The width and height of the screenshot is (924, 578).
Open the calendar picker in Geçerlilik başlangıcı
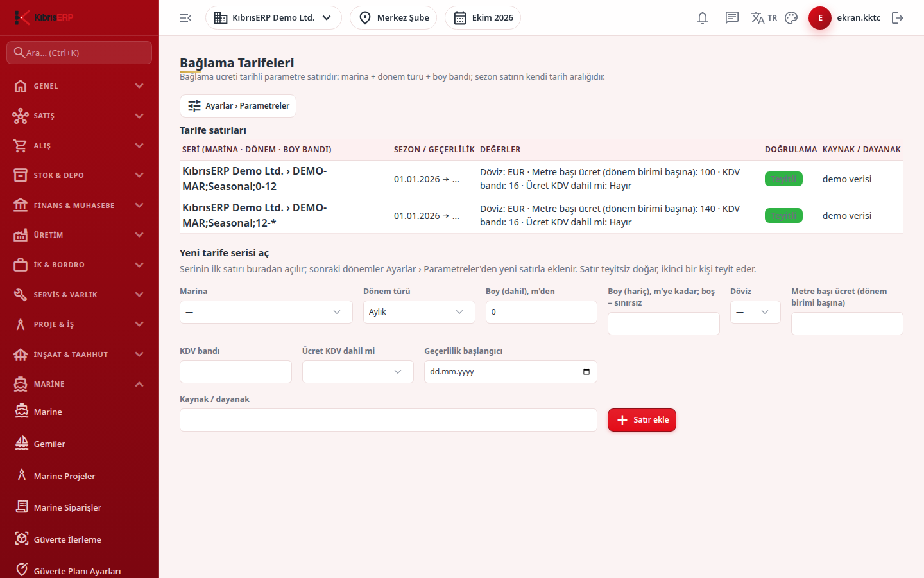586,372
